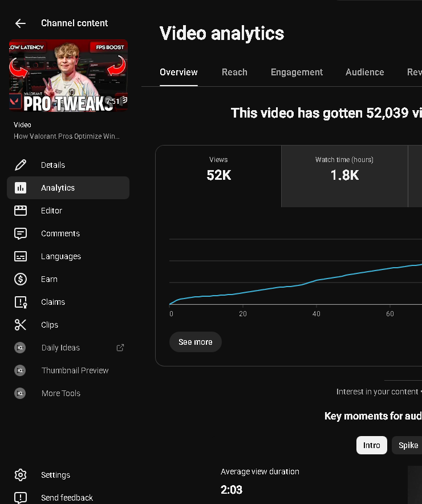Select the Intro key moment chip
Screen dimensions: 422x504
pyautogui.click(x=372, y=445)
